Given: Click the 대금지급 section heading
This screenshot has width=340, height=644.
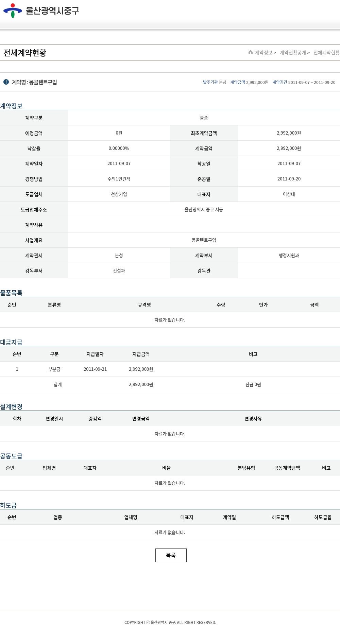Looking at the screenshot, I should click(x=11, y=342).
